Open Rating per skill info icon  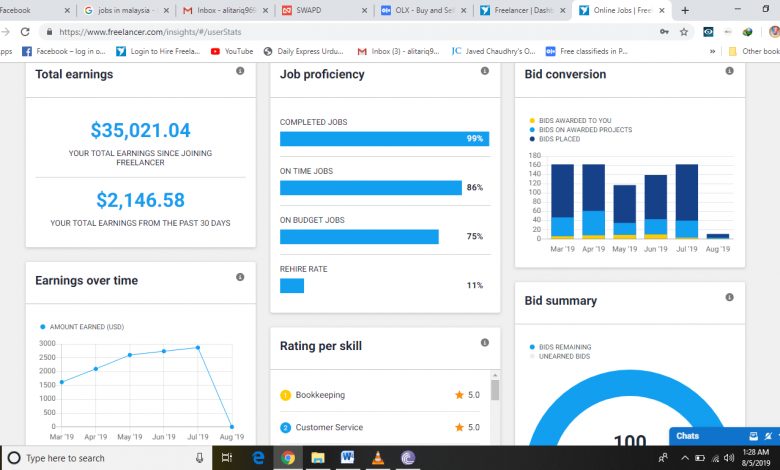[485, 343]
